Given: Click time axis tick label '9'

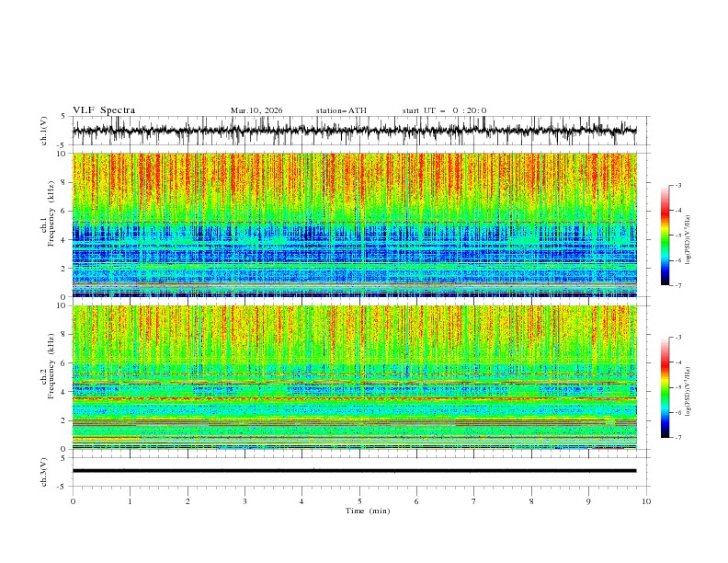Looking at the screenshot, I should 588,501.
